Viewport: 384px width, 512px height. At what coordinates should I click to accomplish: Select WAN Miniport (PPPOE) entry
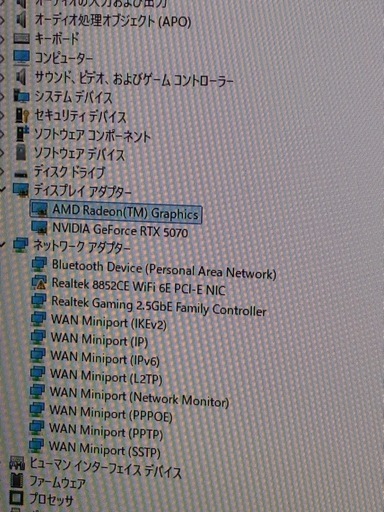click(111, 413)
